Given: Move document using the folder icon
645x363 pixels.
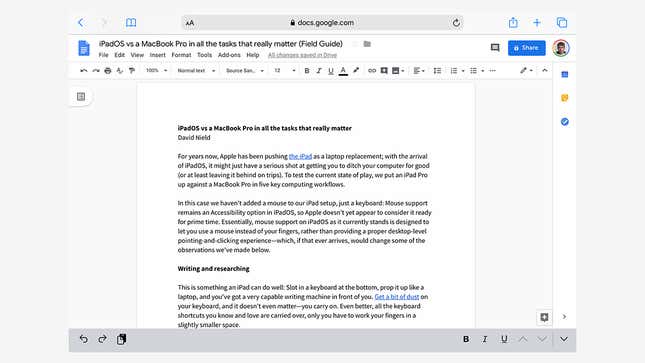Looking at the screenshot, I should (367, 44).
